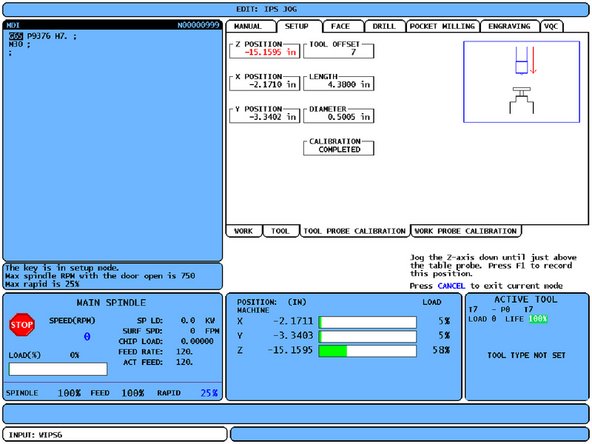Click the SPINDLE 100% override value
The image size is (592, 444).
pos(69,393)
